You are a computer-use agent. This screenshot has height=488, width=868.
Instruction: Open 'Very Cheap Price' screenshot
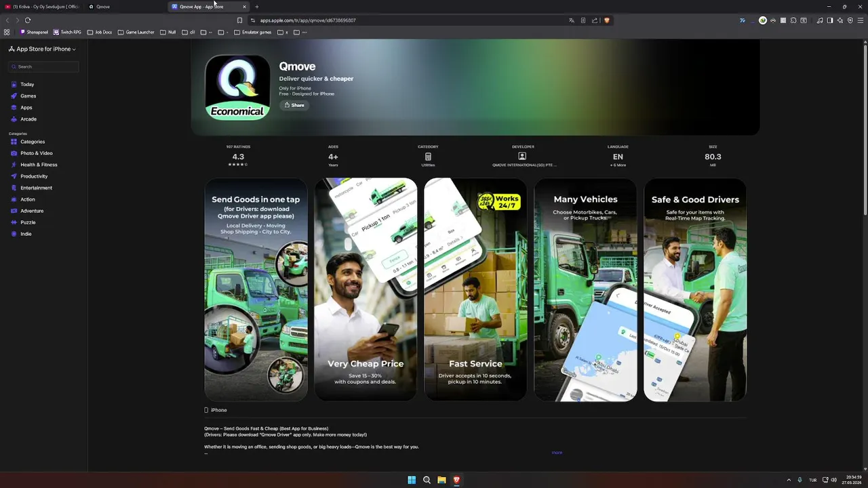(366, 289)
